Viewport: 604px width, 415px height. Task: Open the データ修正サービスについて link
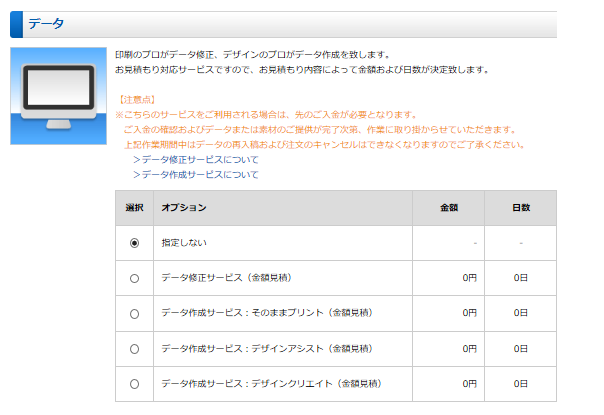point(199,160)
